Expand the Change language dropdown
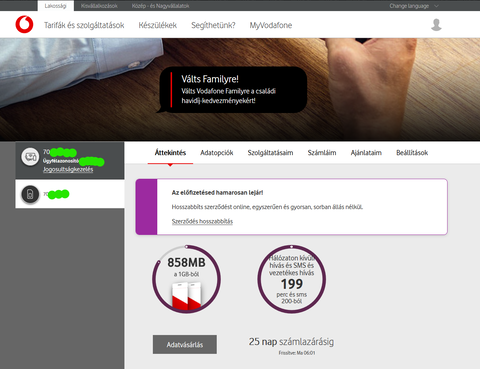This screenshot has height=369, width=480. click(414, 6)
